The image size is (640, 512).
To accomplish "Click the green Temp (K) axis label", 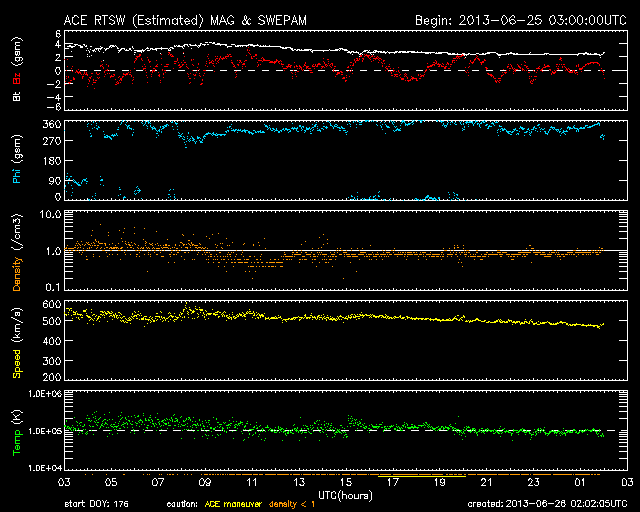I will [16, 432].
